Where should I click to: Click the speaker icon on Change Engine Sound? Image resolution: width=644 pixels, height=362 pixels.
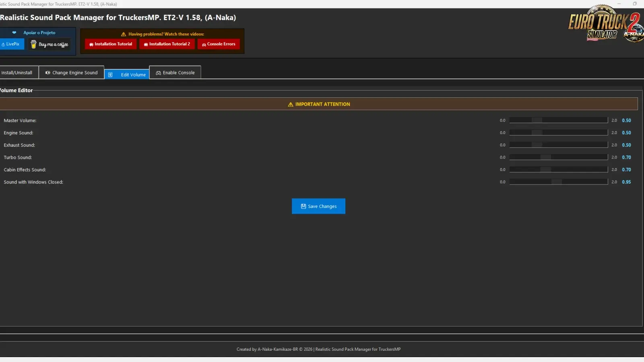(47, 73)
